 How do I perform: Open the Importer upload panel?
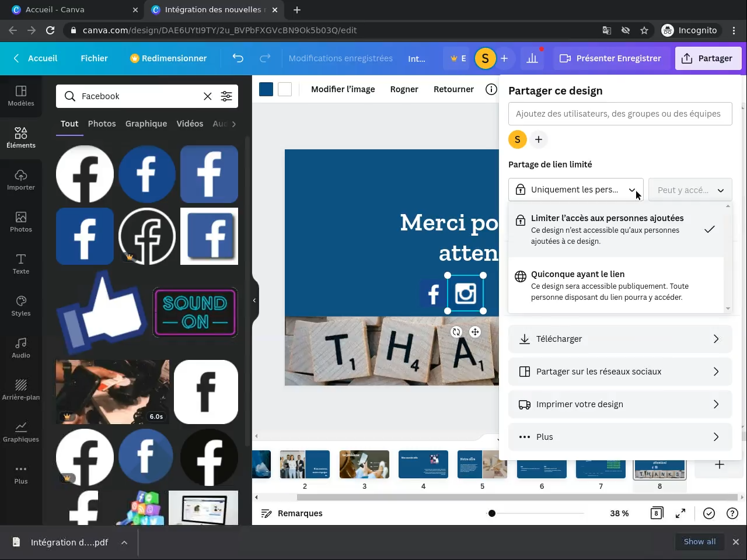(21, 180)
